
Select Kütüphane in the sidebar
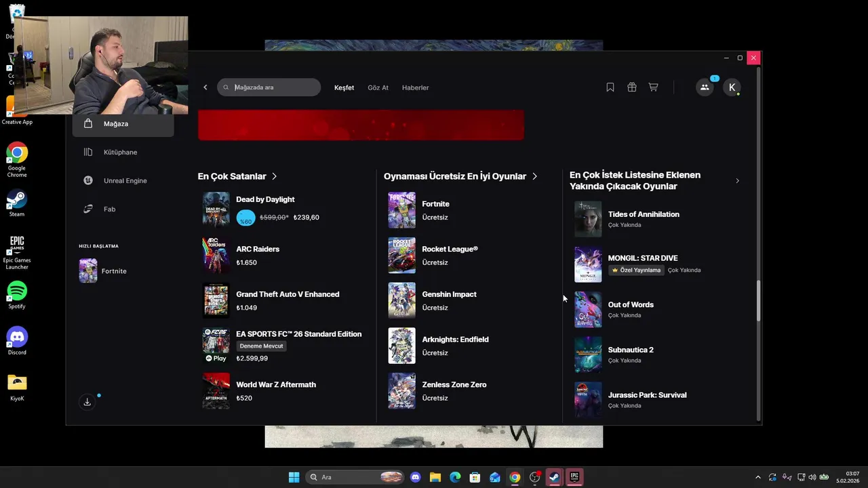123,152
